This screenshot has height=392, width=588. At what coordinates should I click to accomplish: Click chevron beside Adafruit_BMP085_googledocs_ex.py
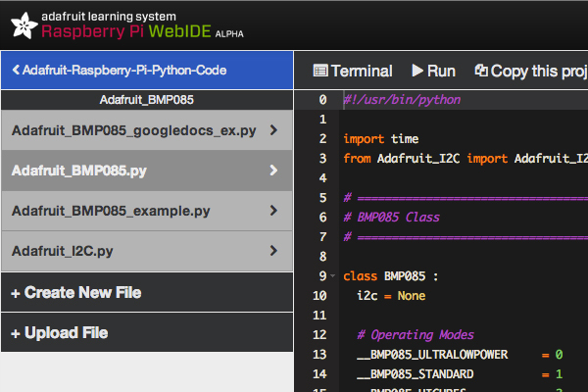tap(272, 130)
